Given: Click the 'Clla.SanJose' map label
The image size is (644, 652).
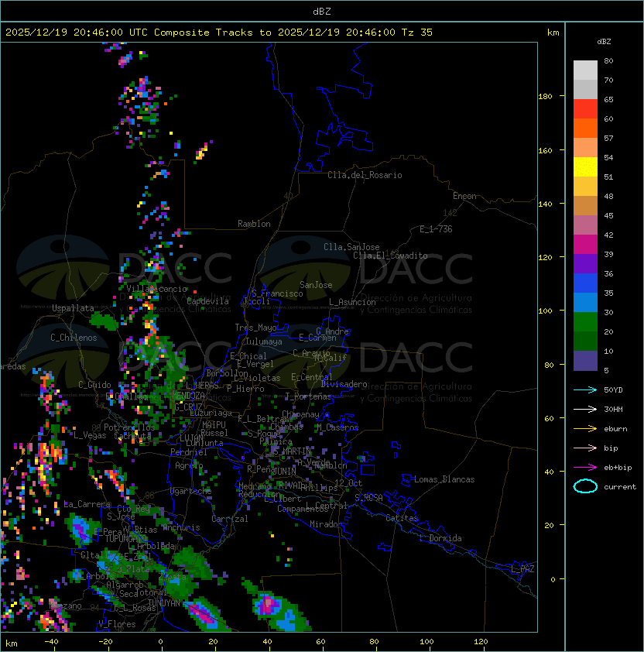Looking at the screenshot, I should 351,247.
